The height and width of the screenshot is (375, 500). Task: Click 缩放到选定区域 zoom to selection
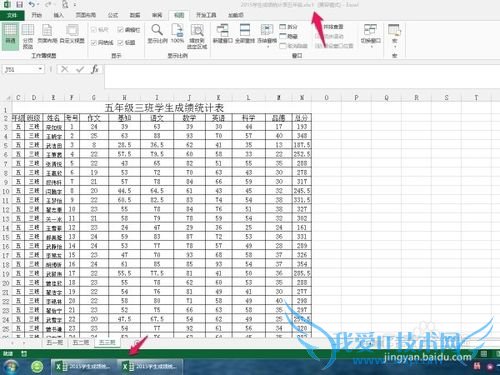coord(197,36)
